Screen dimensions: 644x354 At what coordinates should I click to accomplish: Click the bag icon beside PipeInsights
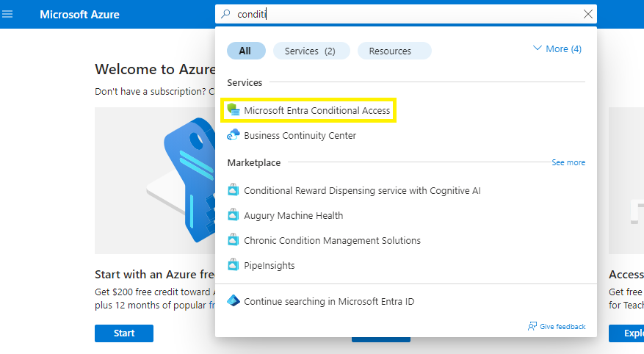(234, 264)
